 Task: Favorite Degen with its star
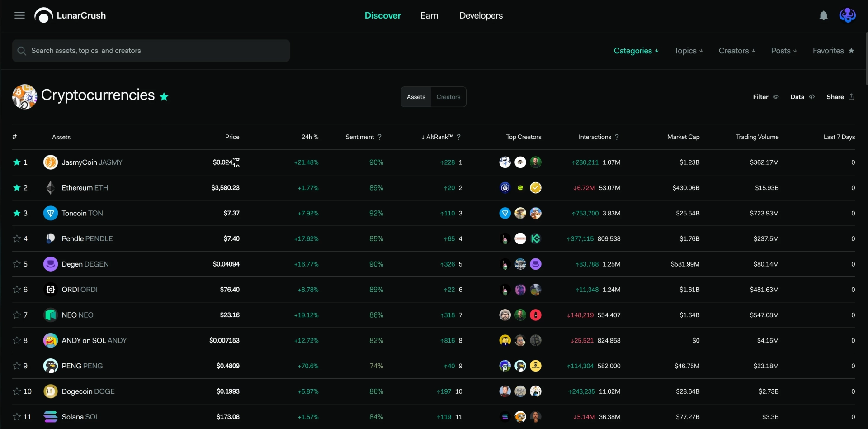(x=17, y=264)
